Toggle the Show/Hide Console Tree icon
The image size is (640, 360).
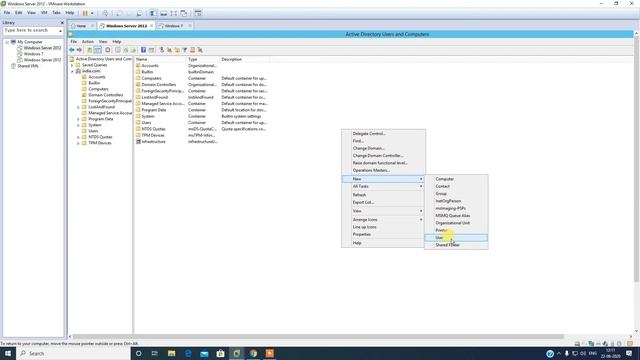click(98, 50)
